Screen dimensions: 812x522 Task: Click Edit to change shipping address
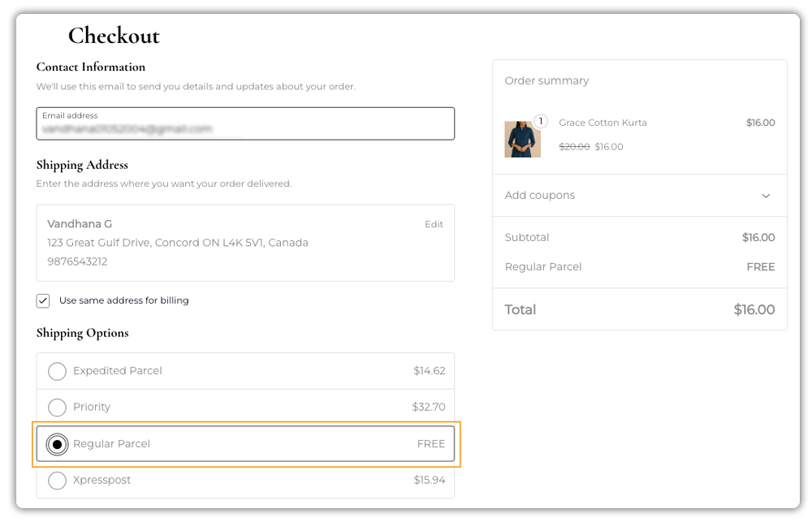click(x=434, y=224)
